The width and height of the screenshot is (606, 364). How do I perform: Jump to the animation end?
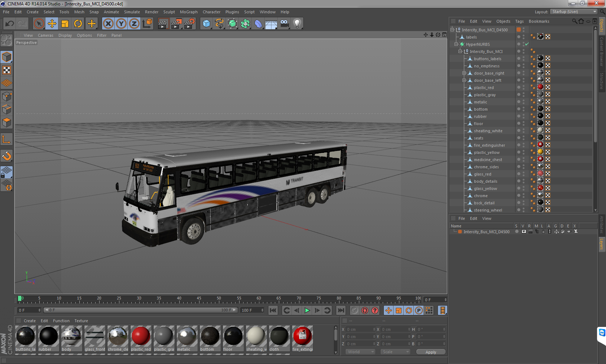(341, 310)
